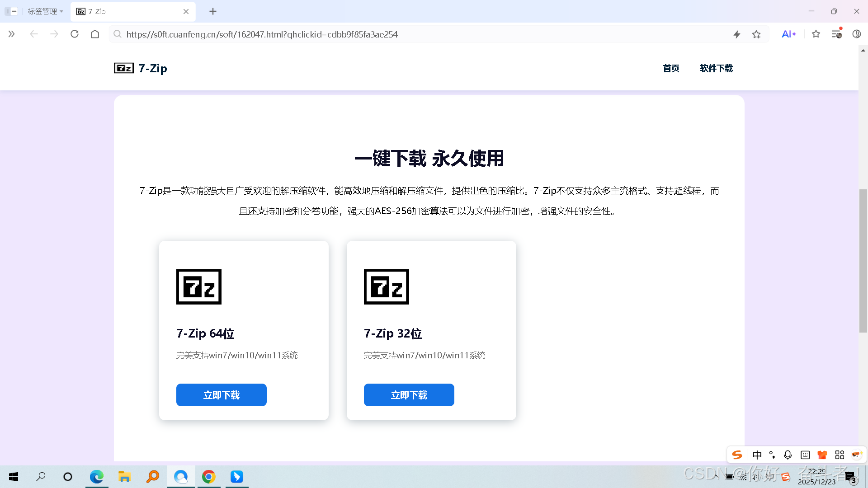Expand the sidebar double-chevron

[12, 34]
